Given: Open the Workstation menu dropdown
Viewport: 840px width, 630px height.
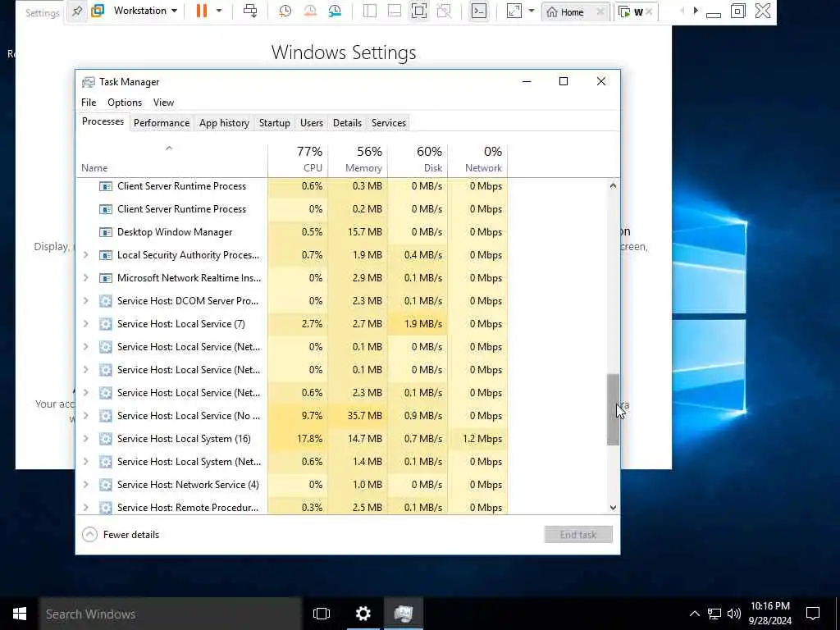Looking at the screenshot, I should coord(145,11).
